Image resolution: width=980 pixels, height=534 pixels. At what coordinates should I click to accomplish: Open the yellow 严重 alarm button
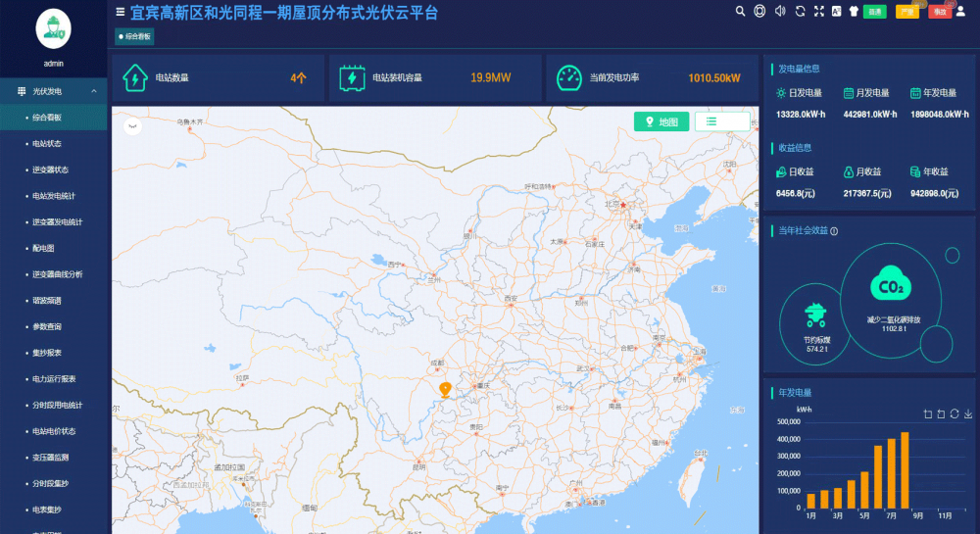click(906, 12)
